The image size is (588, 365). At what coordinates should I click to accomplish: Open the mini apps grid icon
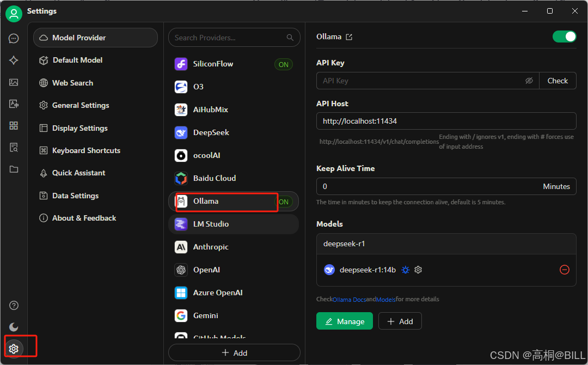pyautogui.click(x=14, y=126)
